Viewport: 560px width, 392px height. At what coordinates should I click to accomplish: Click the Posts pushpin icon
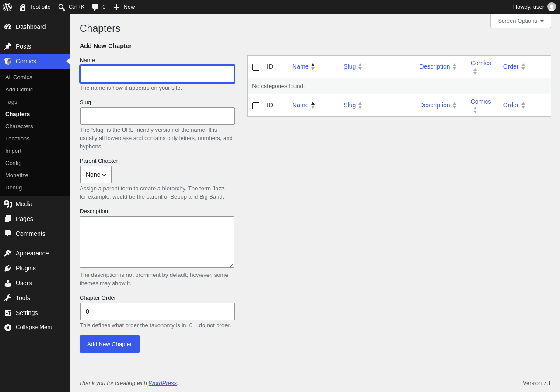click(8, 46)
